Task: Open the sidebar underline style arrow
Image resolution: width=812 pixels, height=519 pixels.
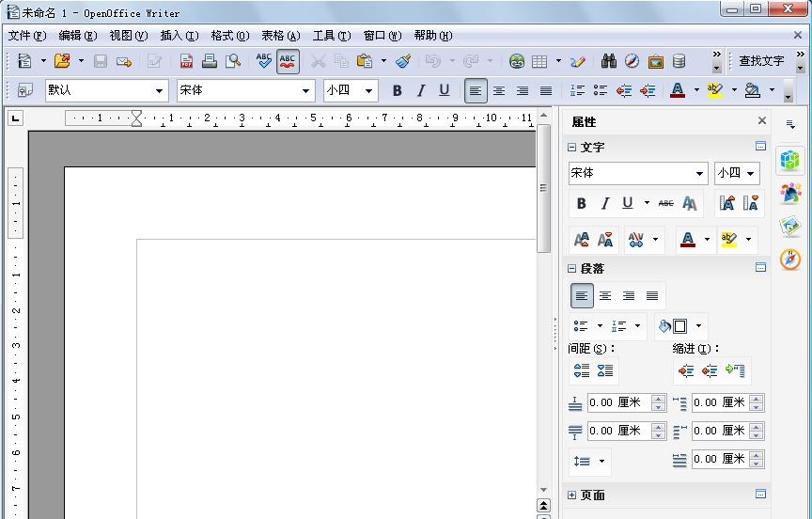Action: (647, 202)
